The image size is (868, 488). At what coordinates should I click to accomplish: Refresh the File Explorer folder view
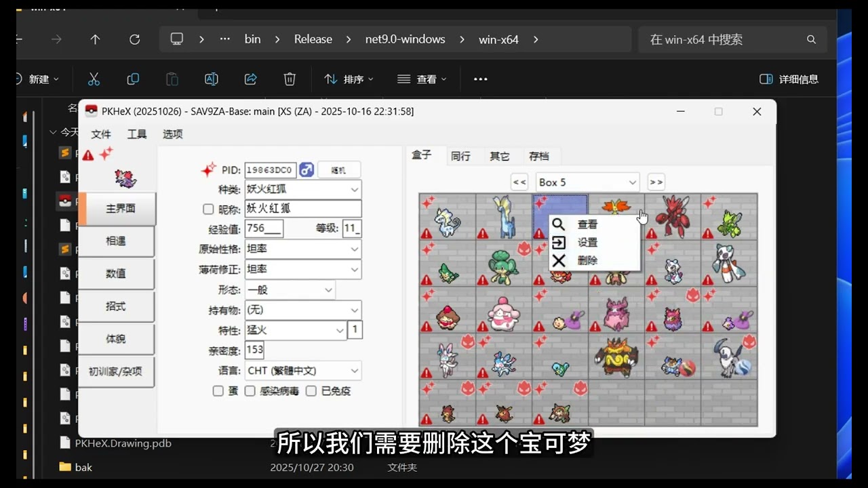click(135, 39)
